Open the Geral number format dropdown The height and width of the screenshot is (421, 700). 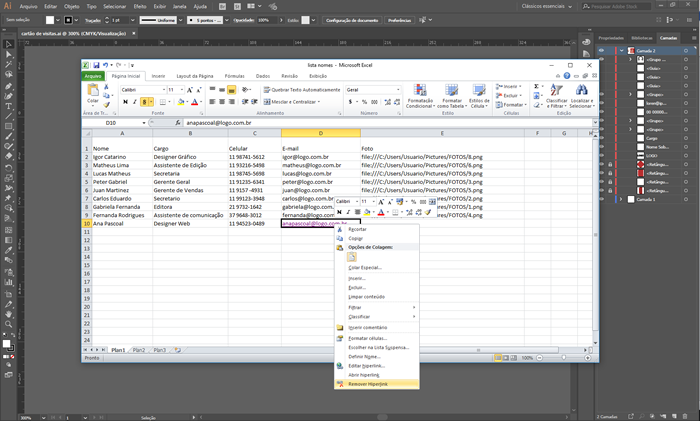[398, 90]
